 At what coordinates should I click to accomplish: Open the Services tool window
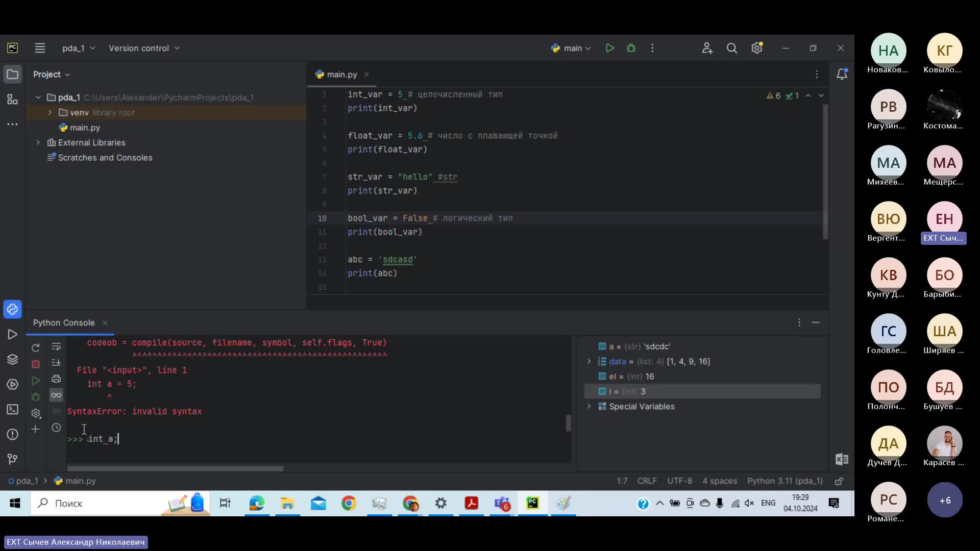coord(12,384)
